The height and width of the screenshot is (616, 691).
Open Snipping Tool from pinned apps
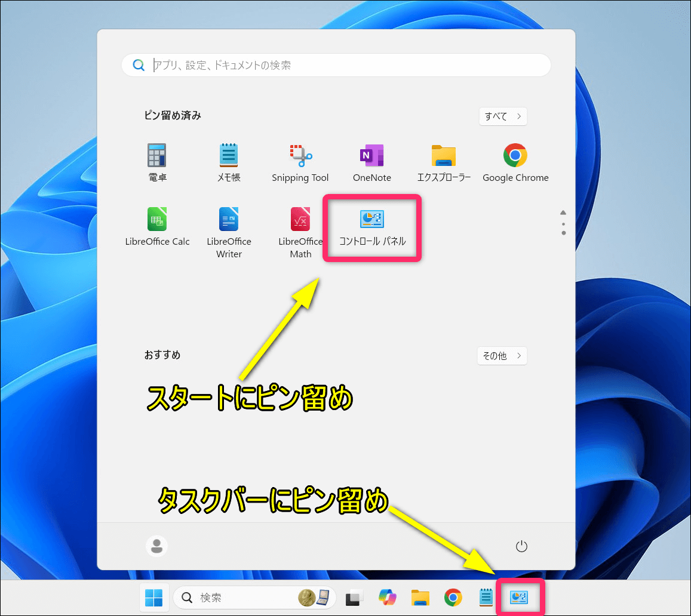click(x=300, y=162)
